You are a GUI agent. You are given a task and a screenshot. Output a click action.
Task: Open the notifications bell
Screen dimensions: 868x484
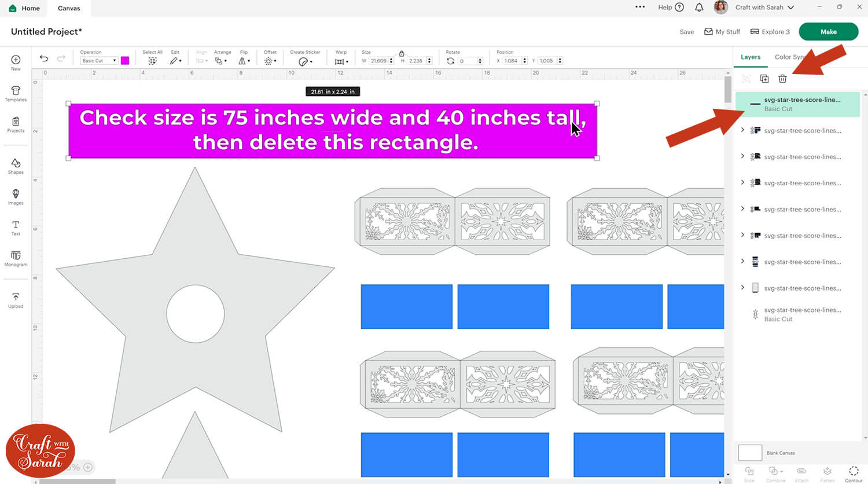699,8
